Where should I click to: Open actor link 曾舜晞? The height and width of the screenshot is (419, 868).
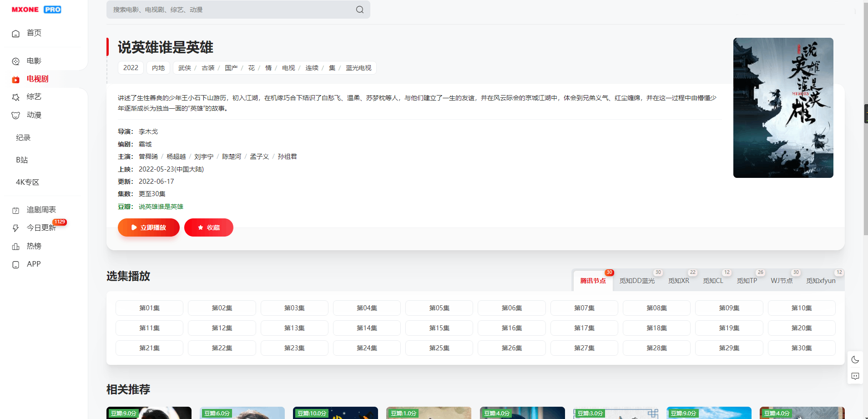[x=148, y=156]
